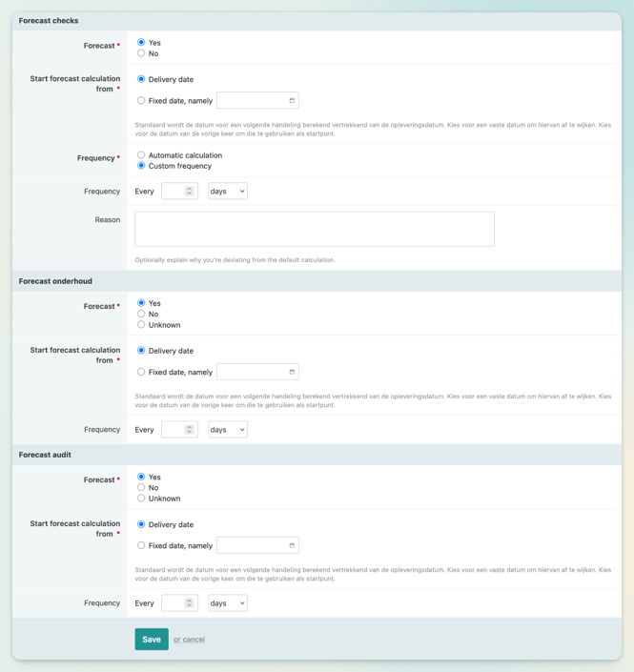Click stepper arrows in Forecast onderhoud frequency
The width and height of the screenshot is (634, 672).
click(x=189, y=430)
